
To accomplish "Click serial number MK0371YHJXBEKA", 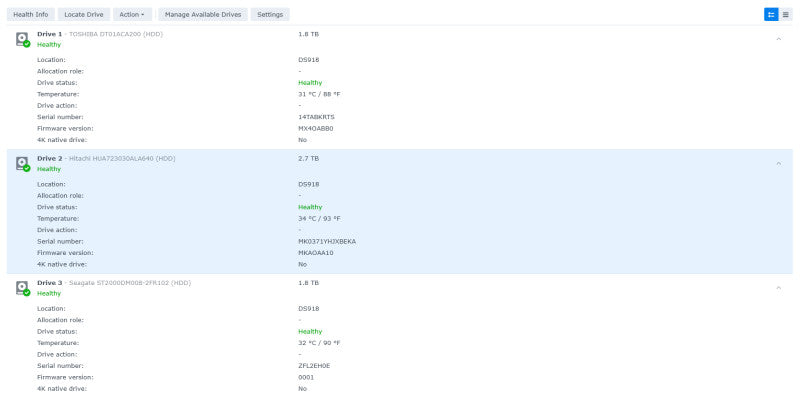I will [327, 241].
